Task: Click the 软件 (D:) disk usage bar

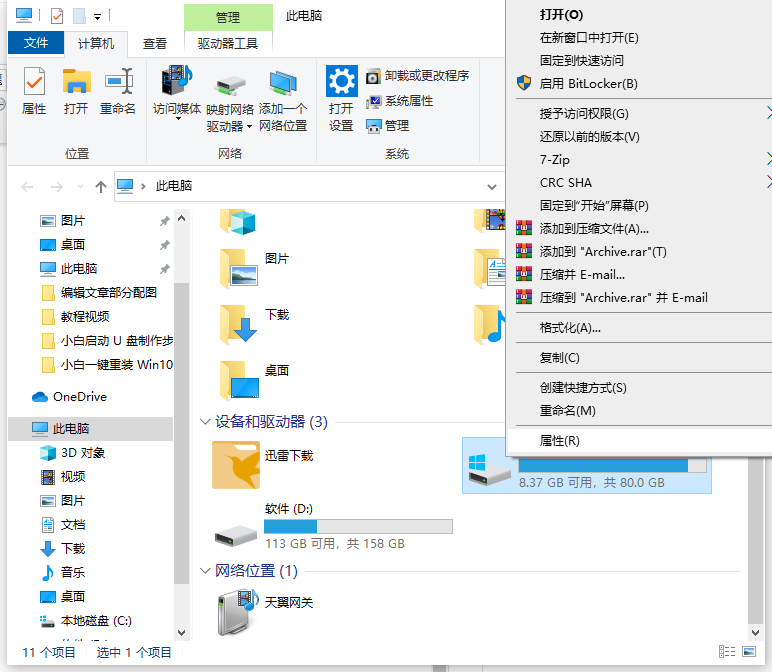Action: click(358, 526)
